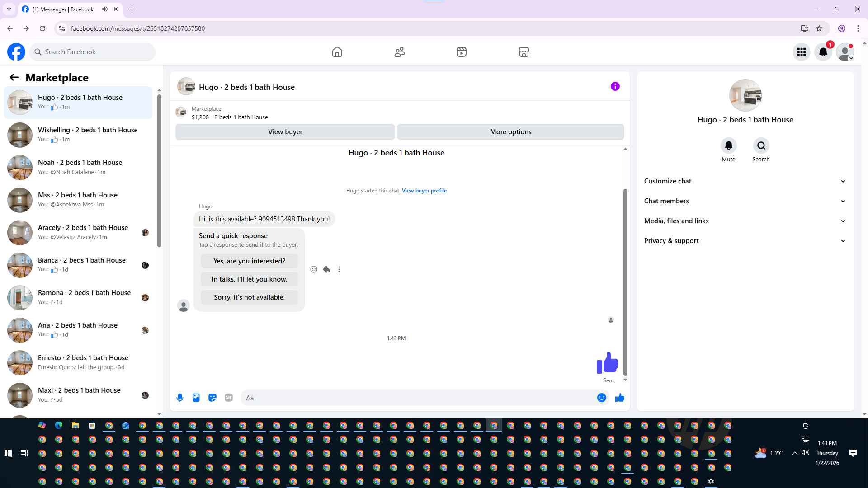Choose a GIF icon
Image resolution: width=868 pixels, height=488 pixels.
pos(229,398)
